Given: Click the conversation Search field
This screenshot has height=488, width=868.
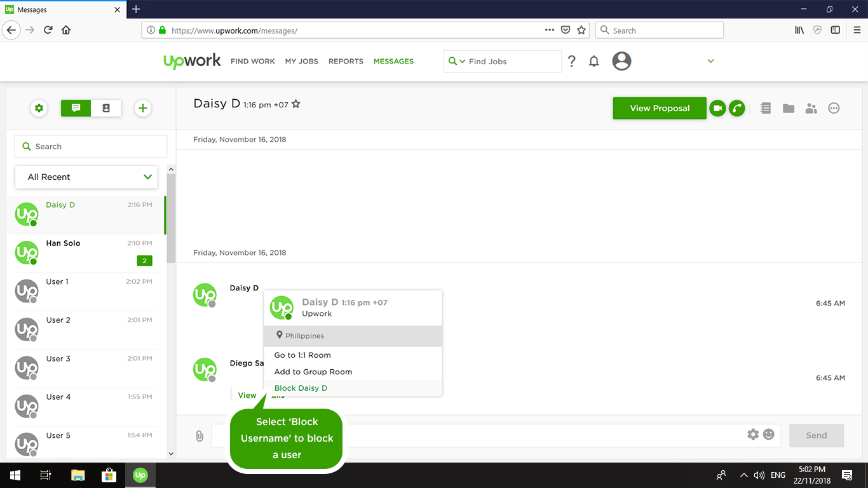Looking at the screenshot, I should click(91, 147).
